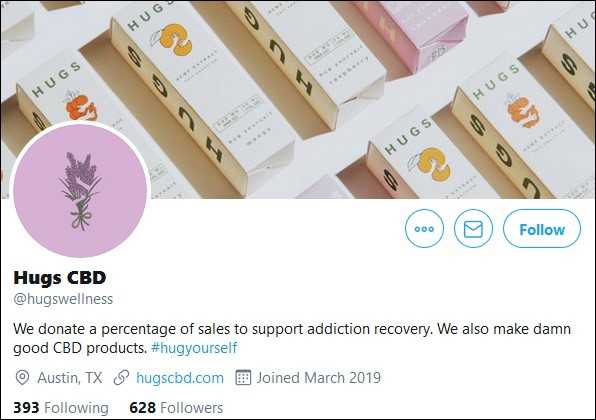Click the Austin, TX location text
This screenshot has width=596, height=420.
point(70,378)
